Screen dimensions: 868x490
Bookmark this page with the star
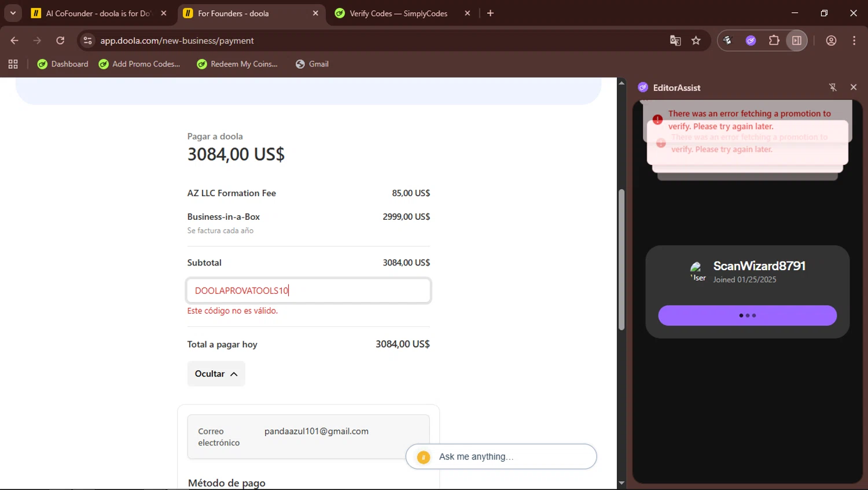click(x=696, y=40)
